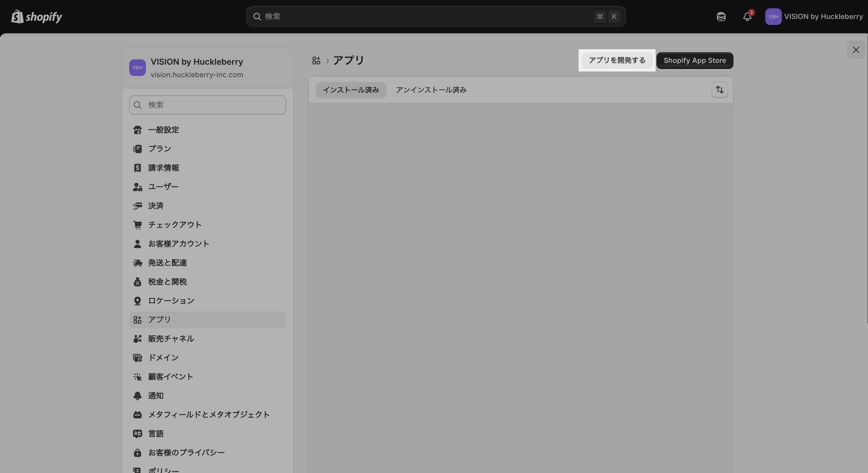Screen dimensions: 868x473
Task: Open 決済 payments settings
Action: (x=156, y=206)
